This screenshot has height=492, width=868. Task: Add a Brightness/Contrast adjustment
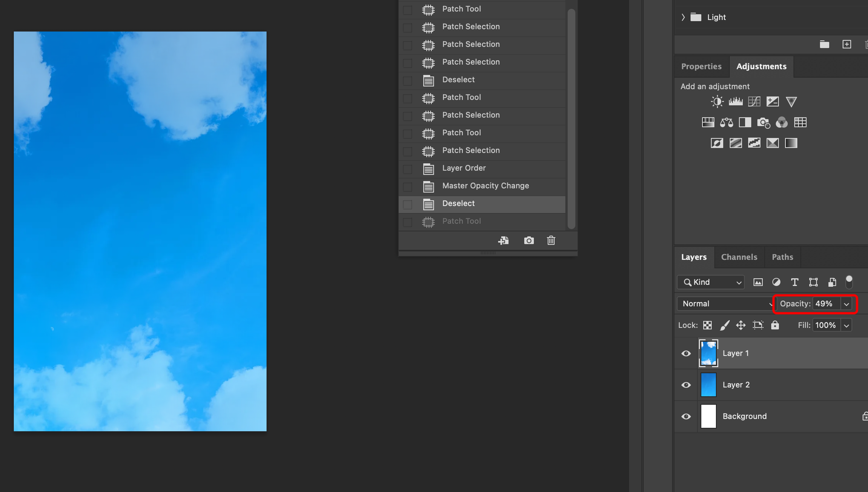tap(717, 101)
